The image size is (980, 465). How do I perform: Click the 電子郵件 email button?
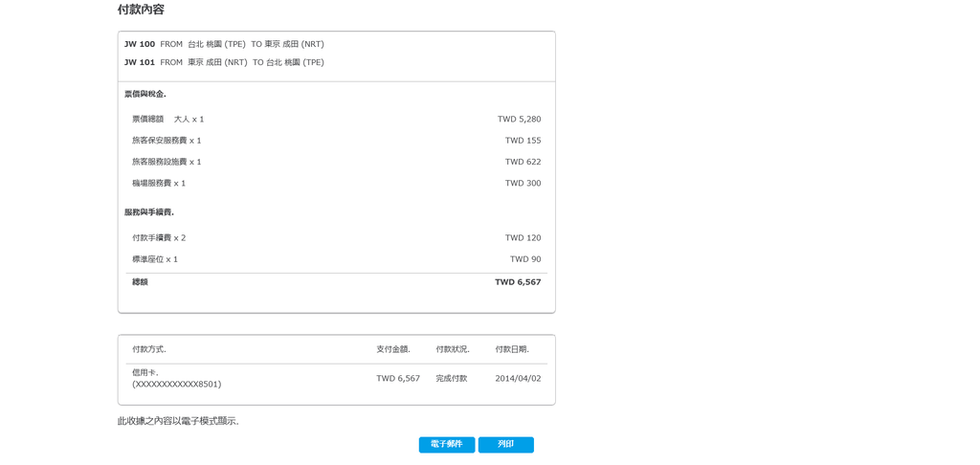pyautogui.click(x=447, y=444)
